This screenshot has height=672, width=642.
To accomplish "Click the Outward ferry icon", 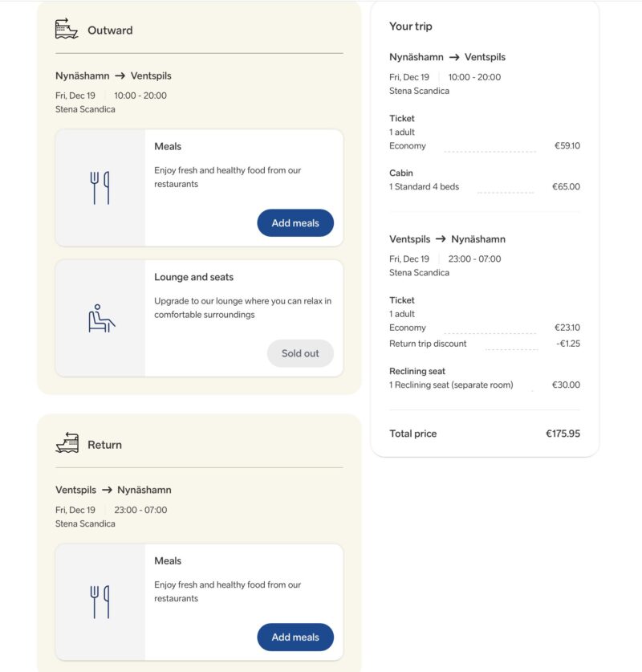I will [x=67, y=29].
